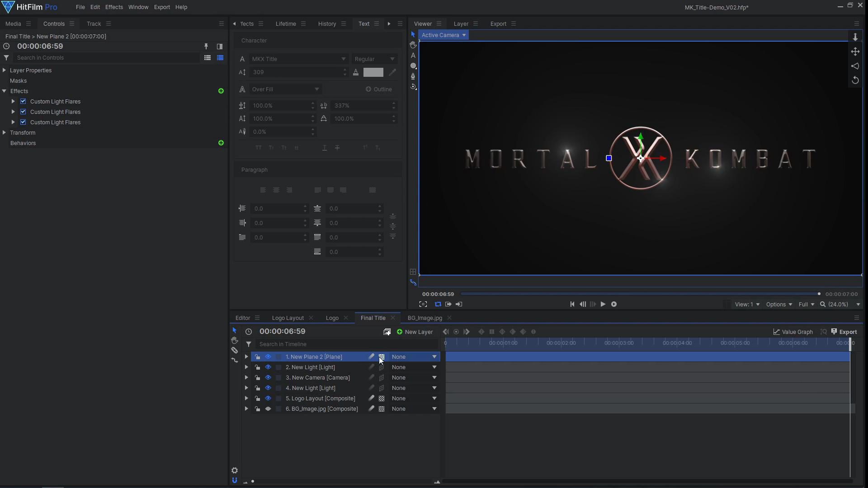Switch to the BG_Image.jpg tab

[425, 318]
